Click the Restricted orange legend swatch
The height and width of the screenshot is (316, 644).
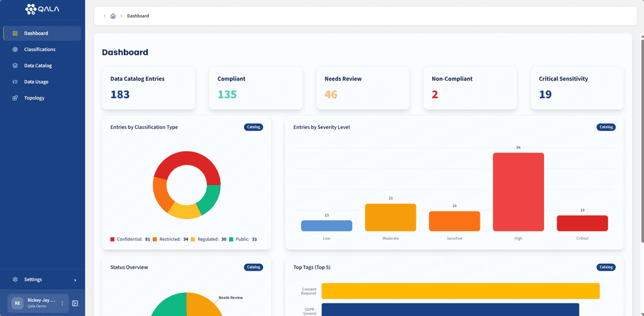pyautogui.click(x=155, y=239)
